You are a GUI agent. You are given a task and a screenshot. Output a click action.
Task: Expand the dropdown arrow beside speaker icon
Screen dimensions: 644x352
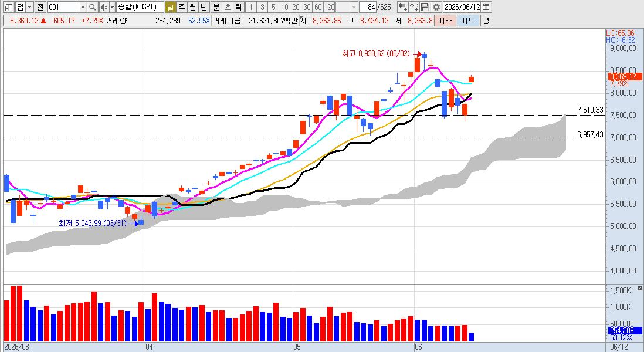pos(112,7)
